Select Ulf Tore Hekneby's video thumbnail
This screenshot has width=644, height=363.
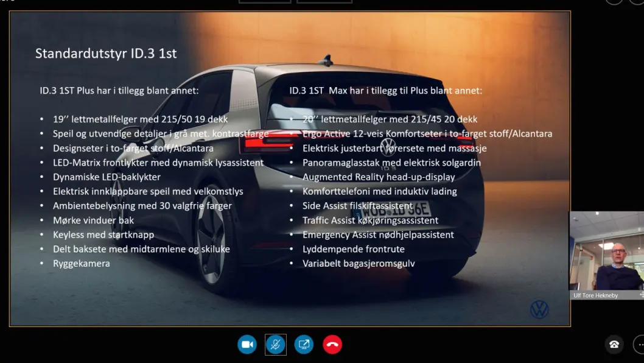pos(606,251)
